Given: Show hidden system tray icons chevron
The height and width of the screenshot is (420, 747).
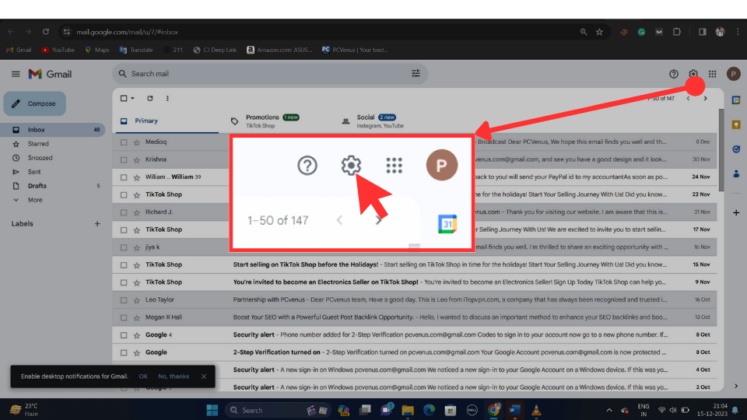Looking at the screenshot, I should click(x=609, y=410).
